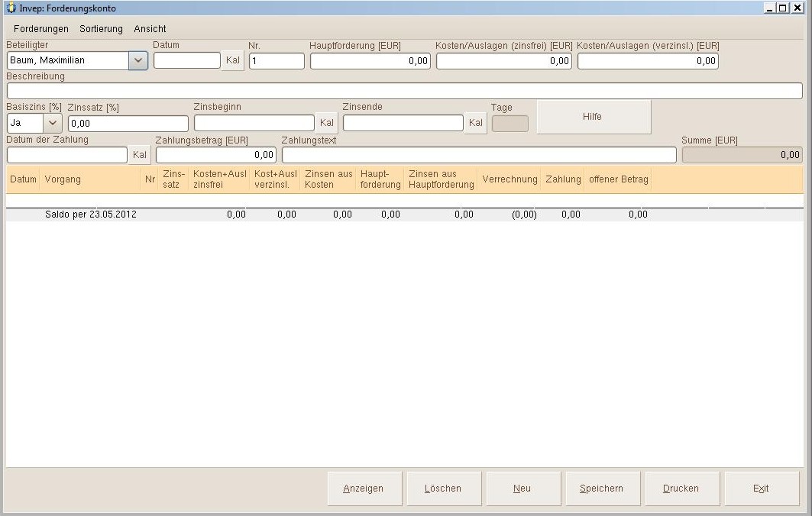Viewport: 812px width, 516px height.
Task: Expand the Beteiligter dropdown arrow
Action: (138, 60)
